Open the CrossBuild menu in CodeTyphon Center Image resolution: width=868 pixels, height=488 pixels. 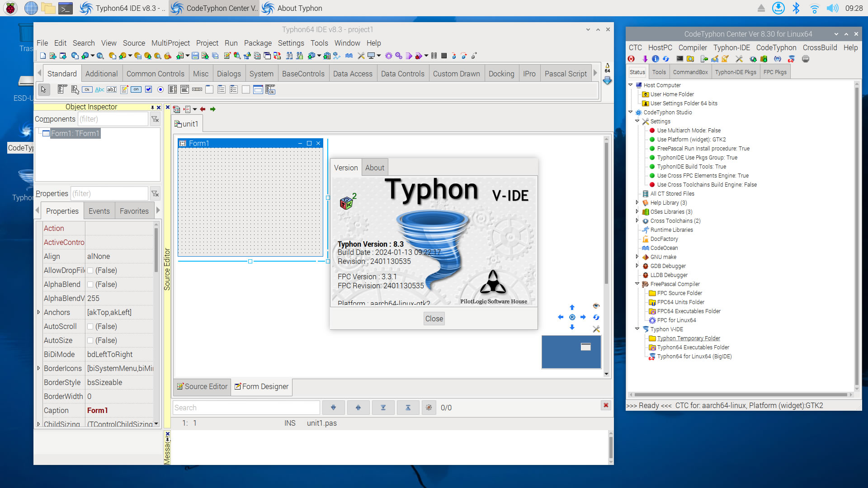pyautogui.click(x=820, y=47)
